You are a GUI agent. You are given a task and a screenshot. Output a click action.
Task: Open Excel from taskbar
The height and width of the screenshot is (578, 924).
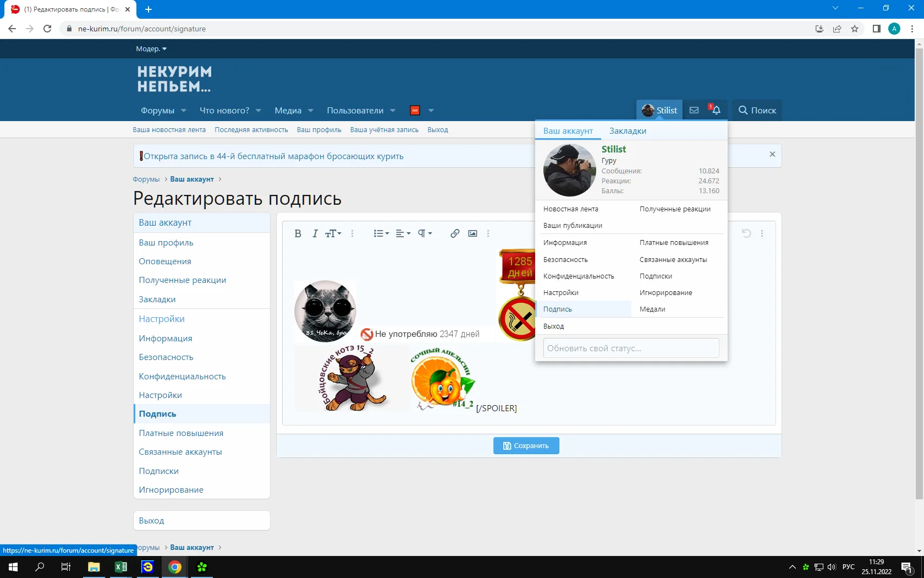(x=121, y=567)
